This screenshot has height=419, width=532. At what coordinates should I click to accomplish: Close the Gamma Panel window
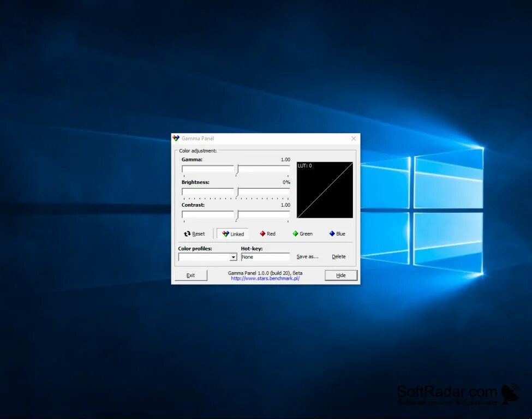click(x=354, y=139)
